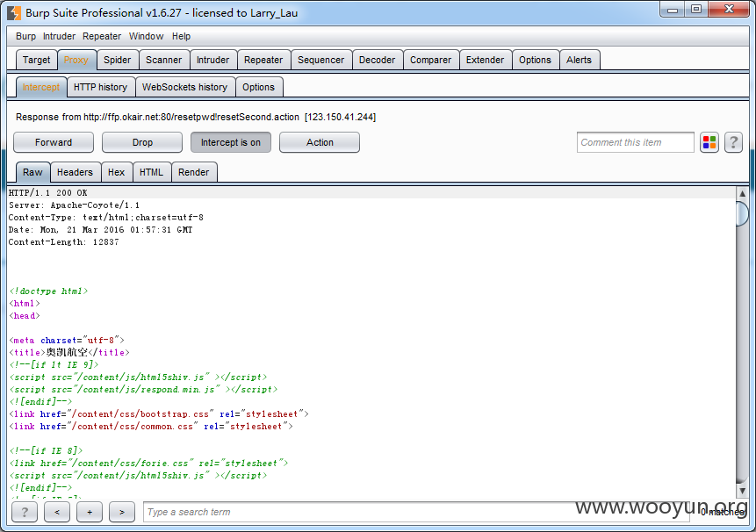Go to next search match button
This screenshot has height=532, width=756.
click(121, 512)
